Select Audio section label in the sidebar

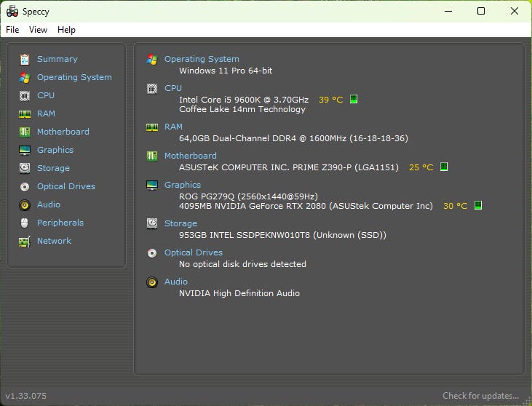pos(49,204)
